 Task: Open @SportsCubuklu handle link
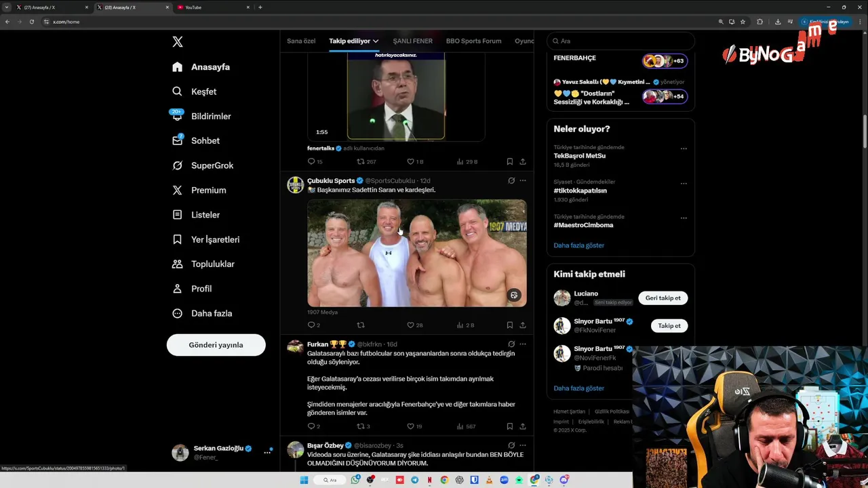pyautogui.click(x=390, y=181)
